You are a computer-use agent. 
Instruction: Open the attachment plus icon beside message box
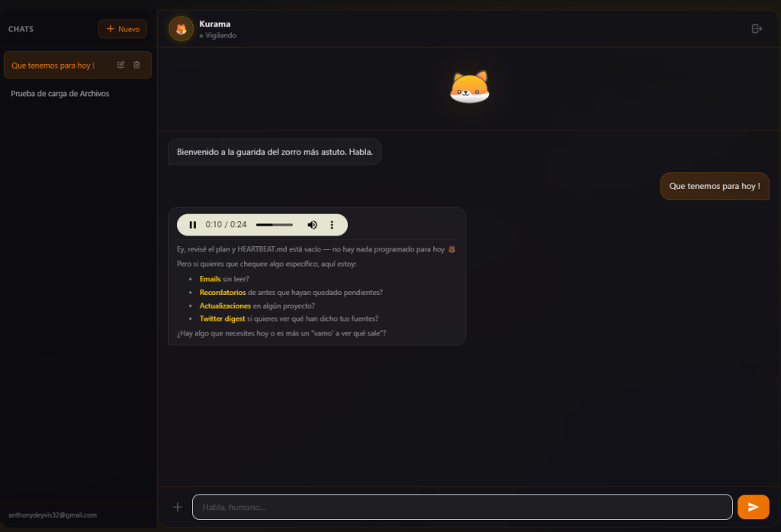click(178, 506)
